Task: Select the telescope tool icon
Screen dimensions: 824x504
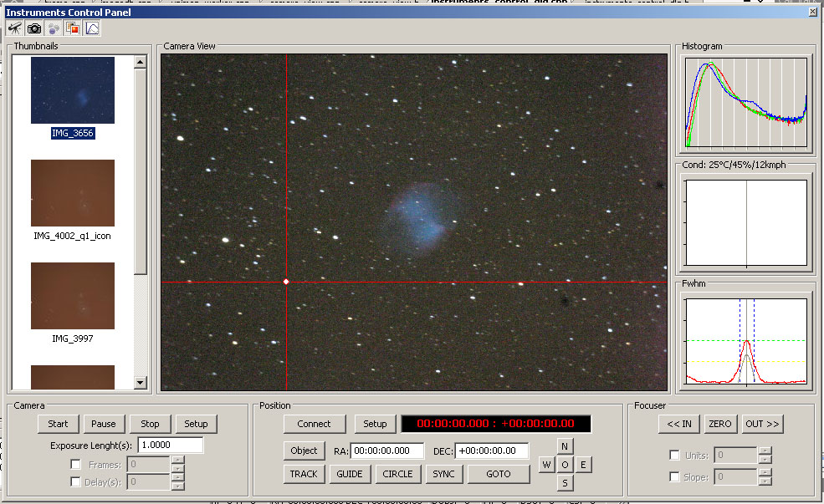Action: 15,28
